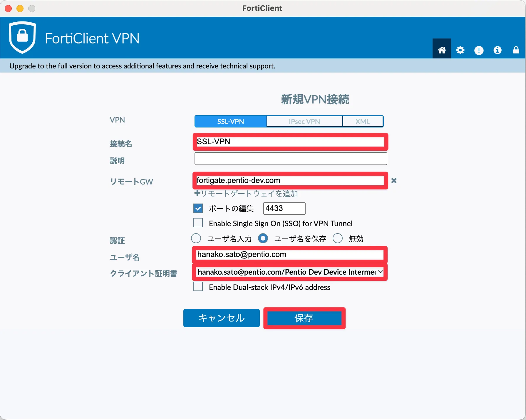The height and width of the screenshot is (420, 526).
Task: Uncheck the ポートの編集 checkbox
Action: point(198,208)
